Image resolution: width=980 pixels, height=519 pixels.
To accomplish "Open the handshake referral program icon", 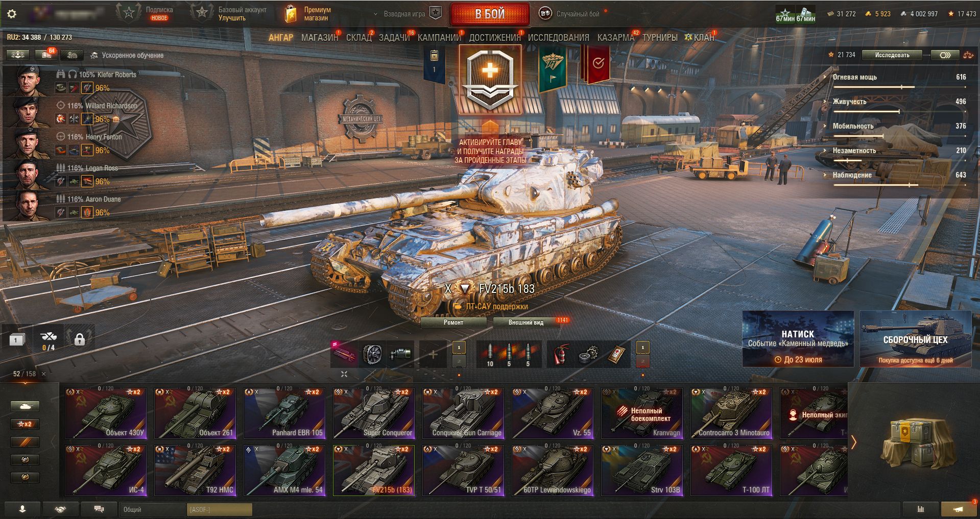I will (60, 509).
